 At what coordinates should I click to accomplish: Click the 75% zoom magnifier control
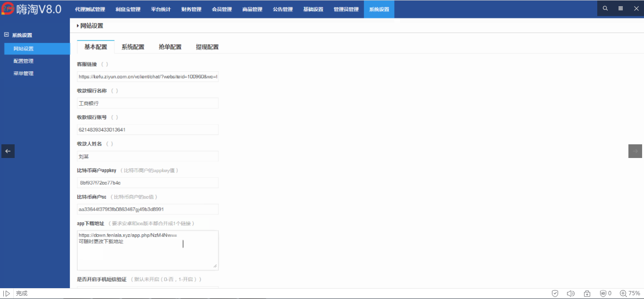click(630, 293)
